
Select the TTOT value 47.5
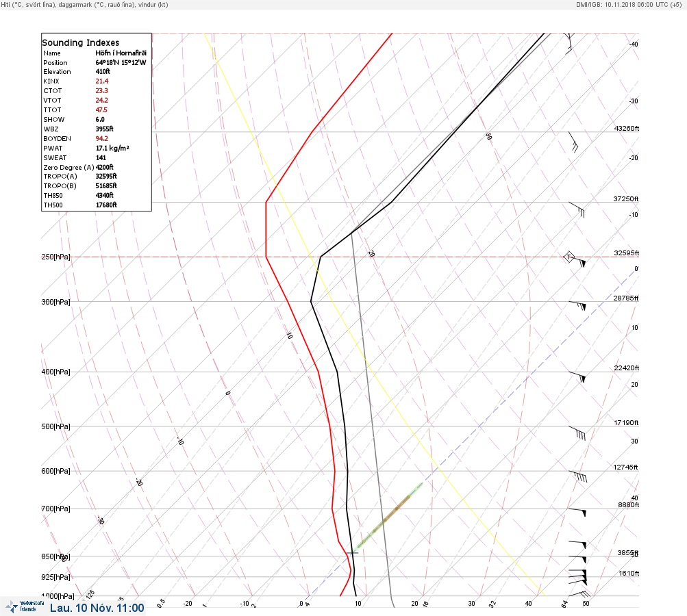101,110
